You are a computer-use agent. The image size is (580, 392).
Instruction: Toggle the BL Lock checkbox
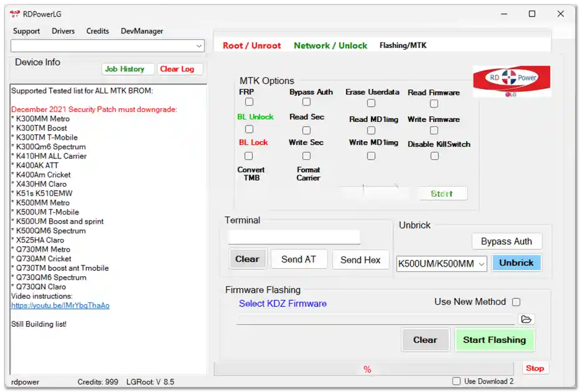tap(248, 156)
